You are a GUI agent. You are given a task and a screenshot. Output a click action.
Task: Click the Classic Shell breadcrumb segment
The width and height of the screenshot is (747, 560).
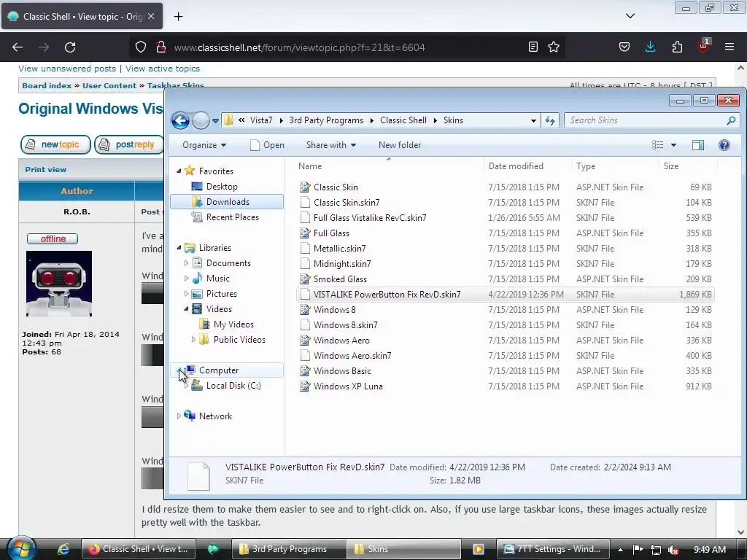click(403, 120)
